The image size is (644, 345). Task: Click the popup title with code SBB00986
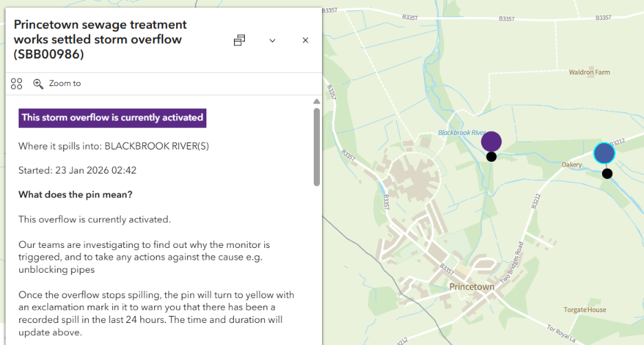(x=100, y=39)
